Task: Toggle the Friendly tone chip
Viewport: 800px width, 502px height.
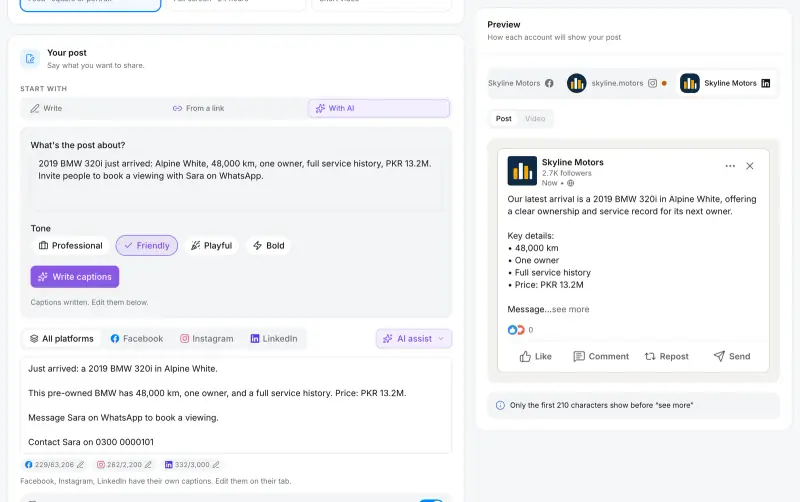Action: pos(146,245)
